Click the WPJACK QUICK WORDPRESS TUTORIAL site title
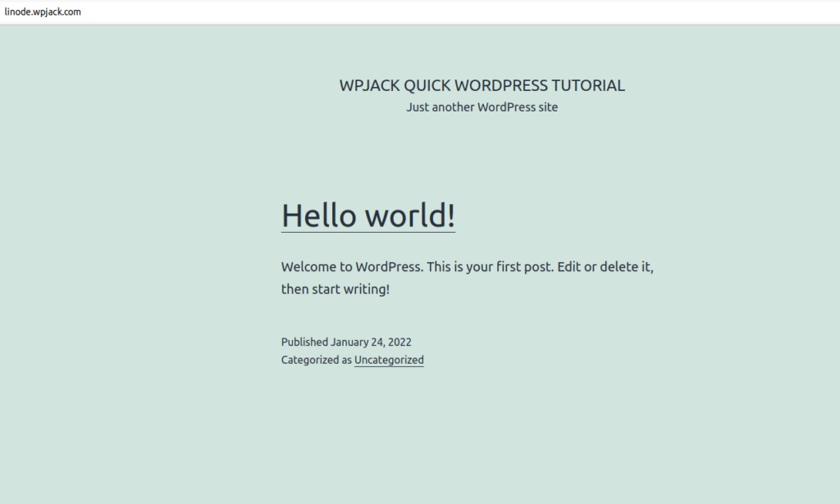 (482, 85)
